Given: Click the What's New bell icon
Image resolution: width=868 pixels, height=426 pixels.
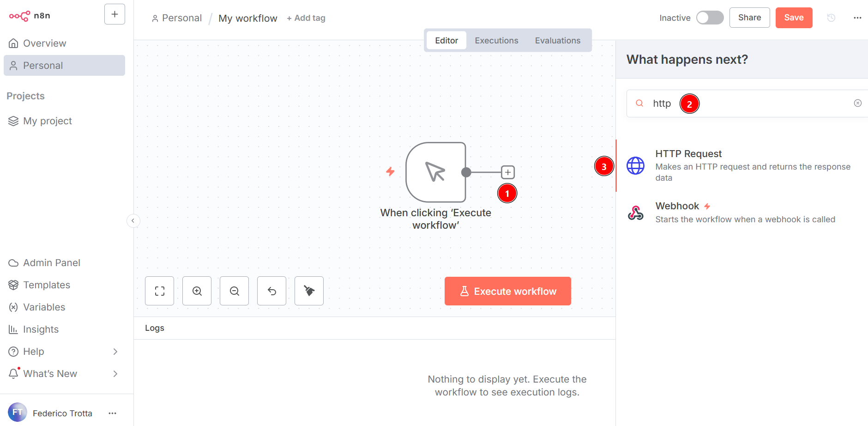Looking at the screenshot, I should pos(13,374).
